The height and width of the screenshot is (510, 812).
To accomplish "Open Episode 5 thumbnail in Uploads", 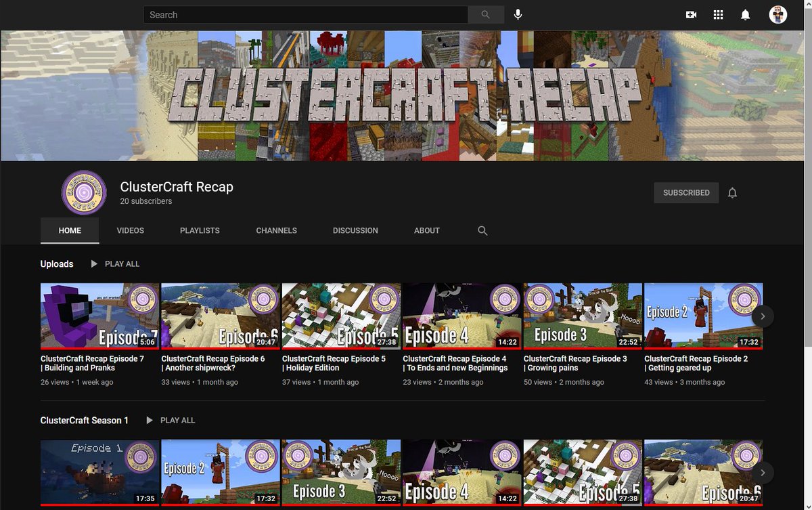I will (x=341, y=316).
